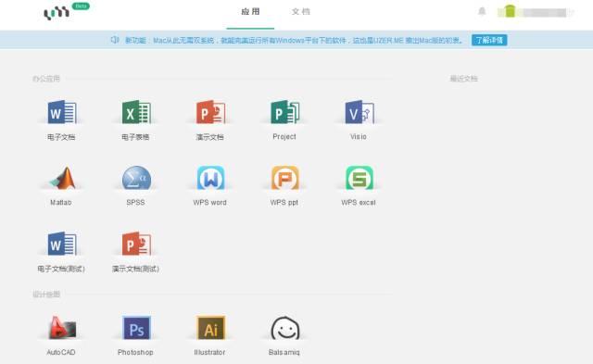Viewport: 593px width, 364px height.
Task: Click the Mac announcement banner text
Action: (x=295, y=40)
